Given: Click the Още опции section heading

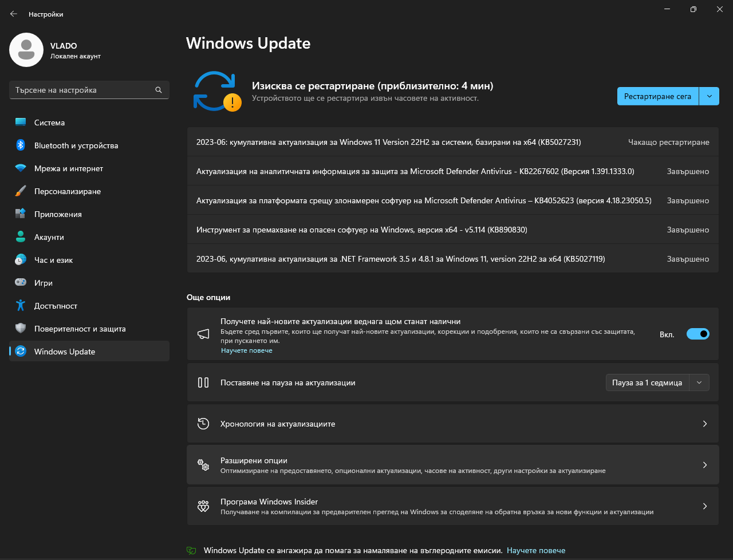Looking at the screenshot, I should (x=208, y=298).
